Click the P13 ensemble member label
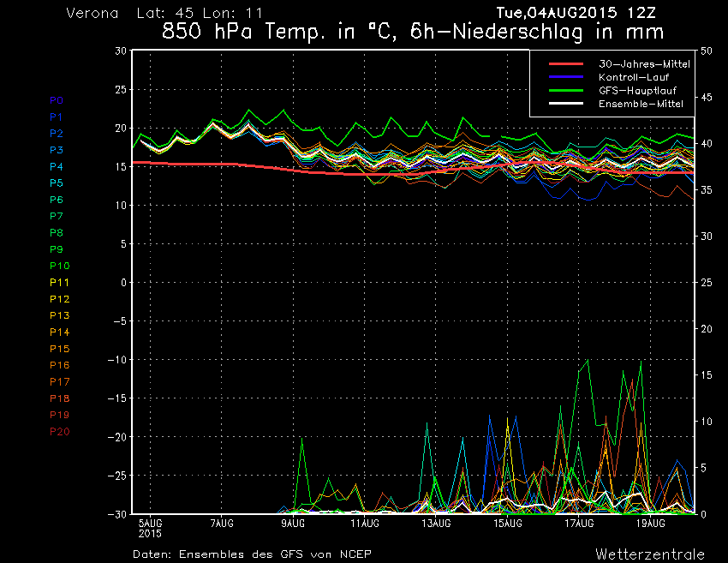The width and height of the screenshot is (728, 563). [59, 315]
